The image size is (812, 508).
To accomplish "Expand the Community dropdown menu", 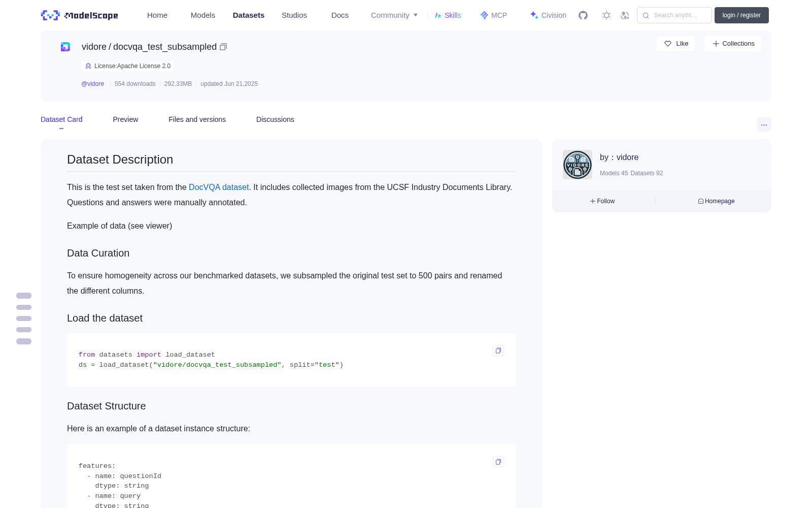I will [394, 15].
